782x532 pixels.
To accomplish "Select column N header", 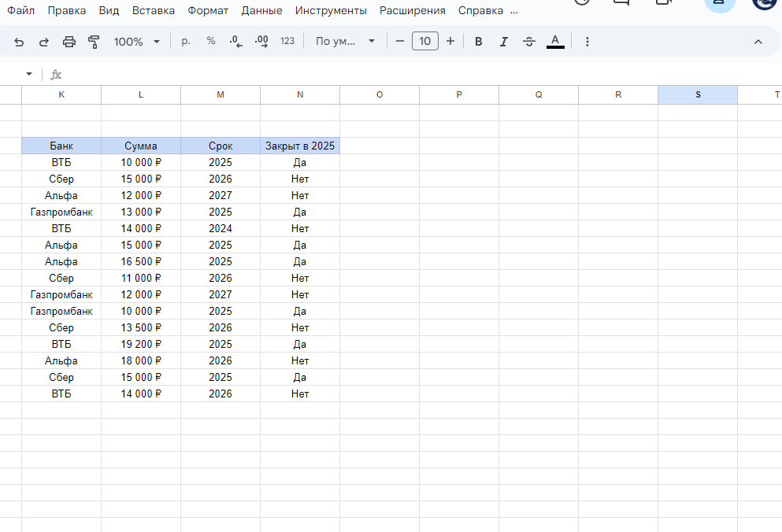I will [x=300, y=94].
